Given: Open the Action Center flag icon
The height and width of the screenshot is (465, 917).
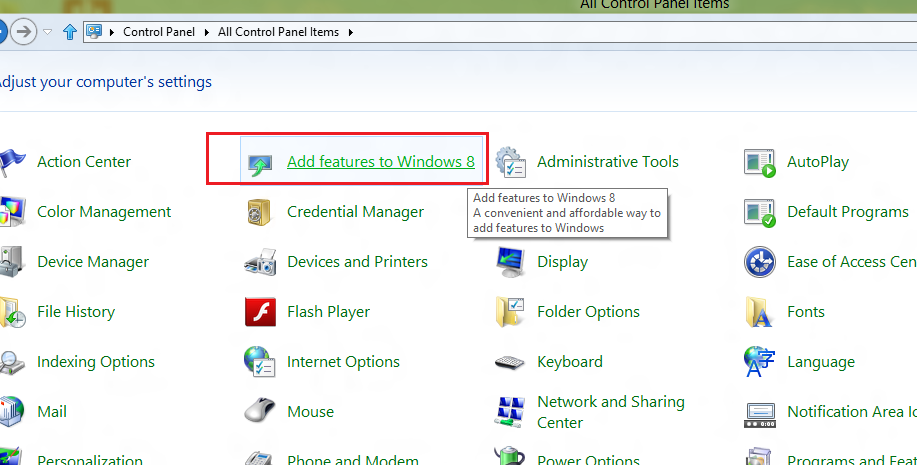Looking at the screenshot, I should (12, 163).
